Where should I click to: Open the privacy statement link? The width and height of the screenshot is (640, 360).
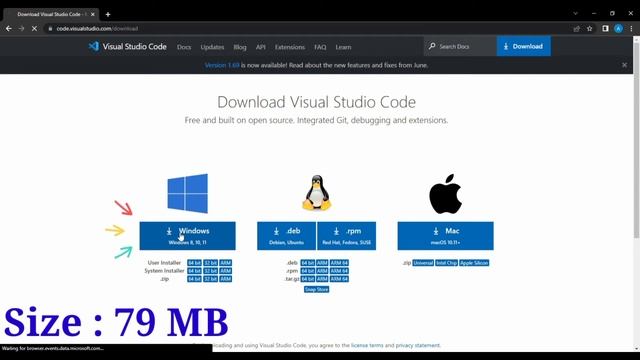(418, 345)
